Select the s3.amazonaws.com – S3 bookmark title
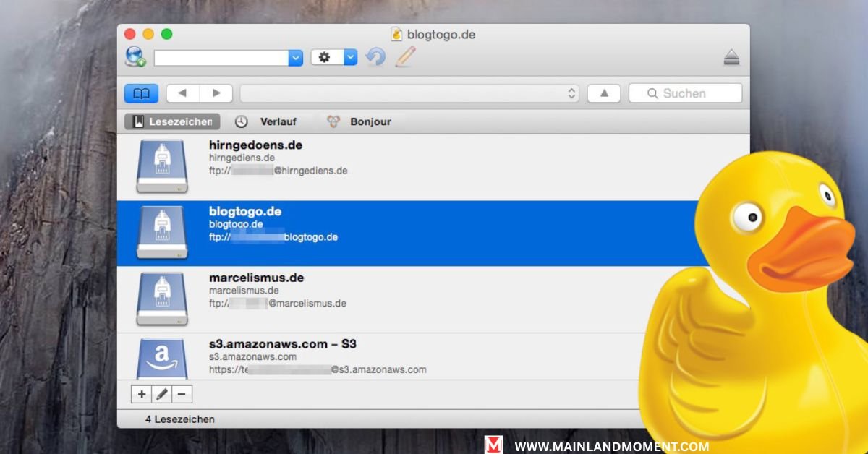868x454 pixels. point(283,343)
